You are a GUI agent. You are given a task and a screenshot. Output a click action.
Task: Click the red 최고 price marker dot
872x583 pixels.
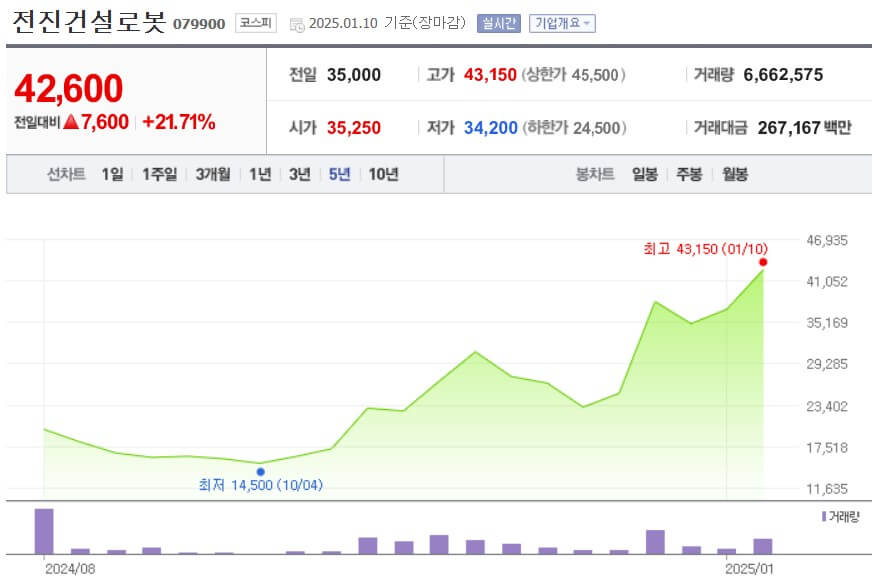pyautogui.click(x=761, y=261)
